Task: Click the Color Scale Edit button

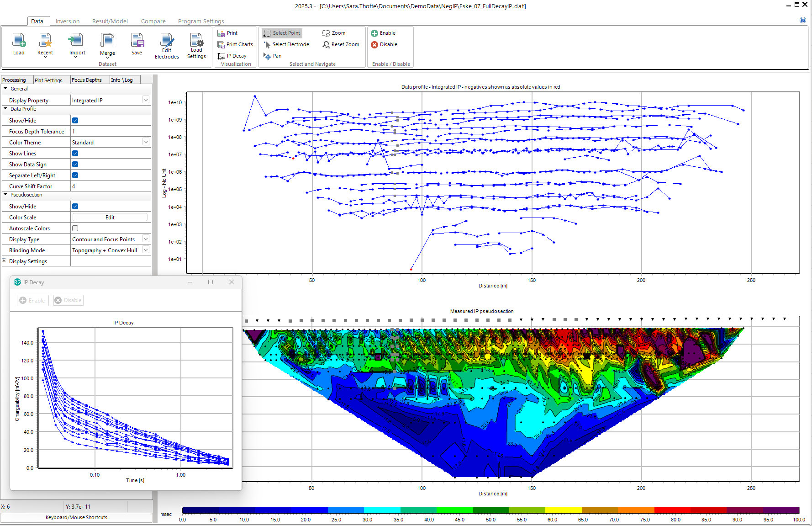Action: [110, 218]
